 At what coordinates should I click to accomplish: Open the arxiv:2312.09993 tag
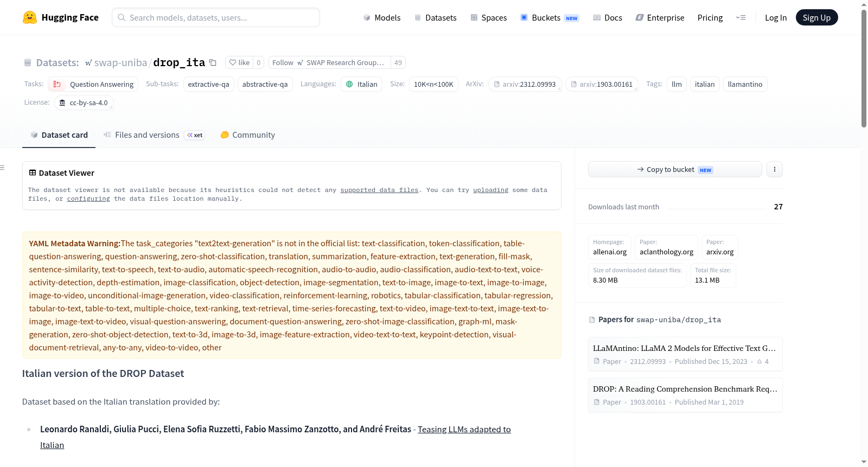click(525, 84)
